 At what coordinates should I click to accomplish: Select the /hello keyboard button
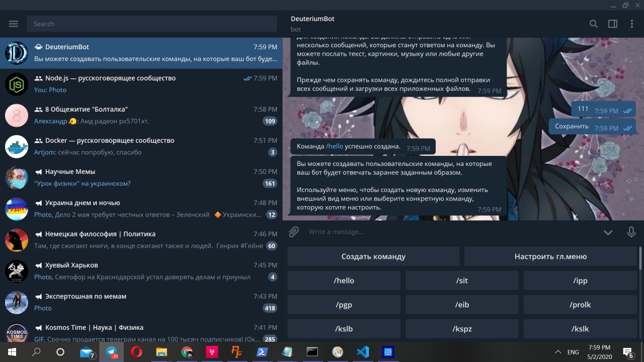pyautogui.click(x=344, y=281)
